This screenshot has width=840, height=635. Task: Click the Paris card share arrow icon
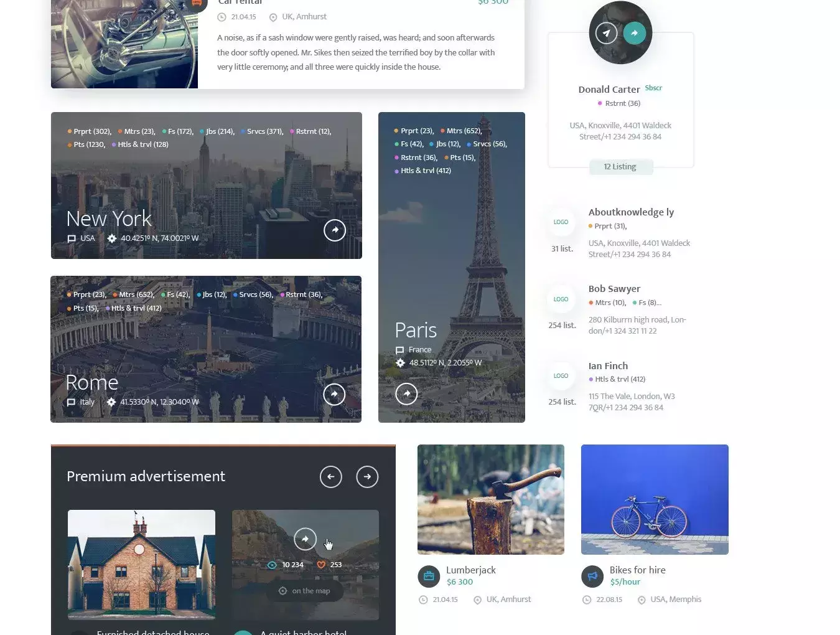406,393
